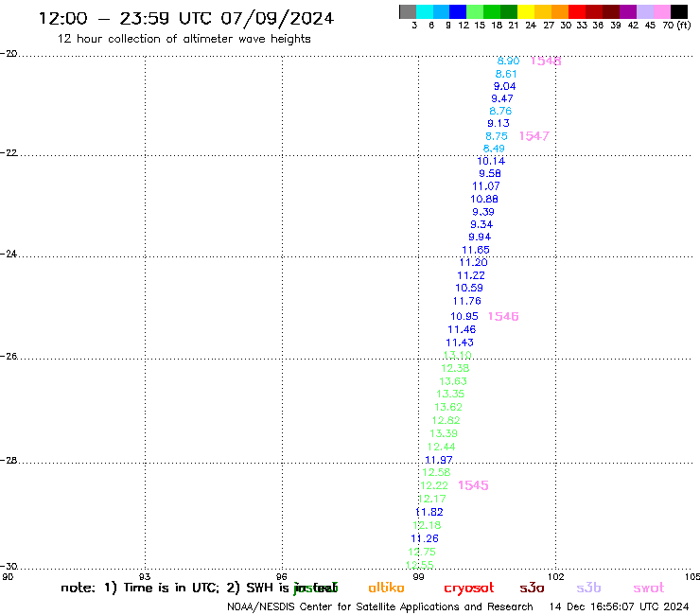Click the gray swatch in the color scale
Screen dimensions: 700x615
(408, 11)
